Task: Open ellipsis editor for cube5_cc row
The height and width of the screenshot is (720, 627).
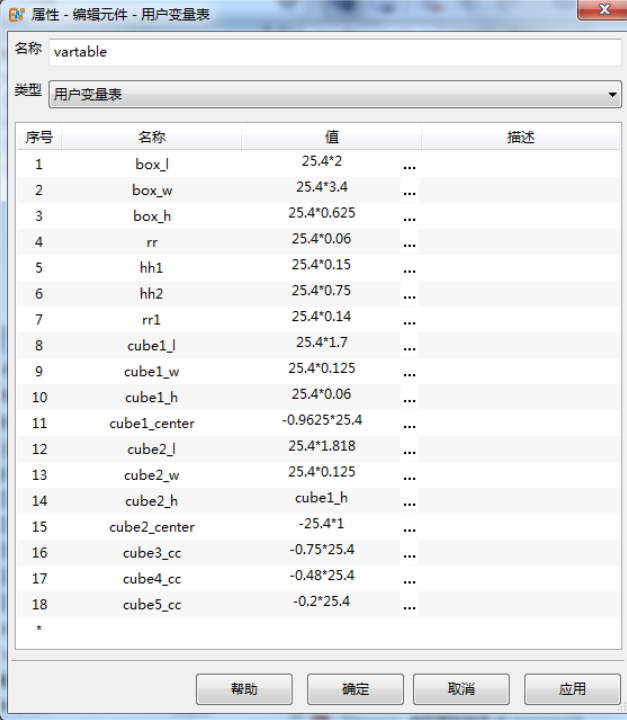Action: pyautogui.click(x=409, y=604)
